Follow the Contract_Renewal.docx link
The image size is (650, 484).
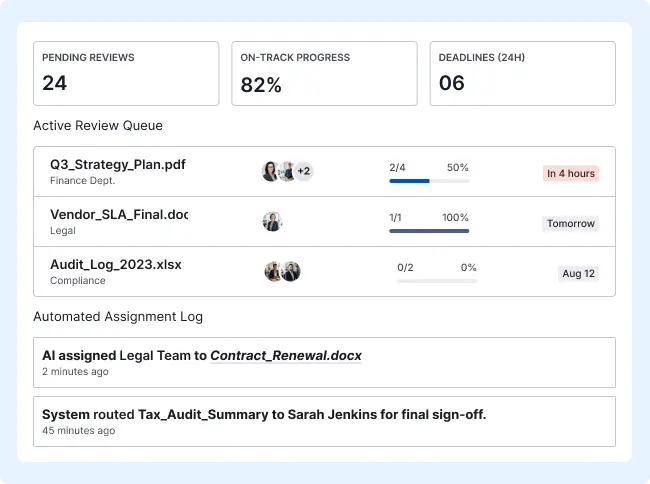click(x=286, y=356)
